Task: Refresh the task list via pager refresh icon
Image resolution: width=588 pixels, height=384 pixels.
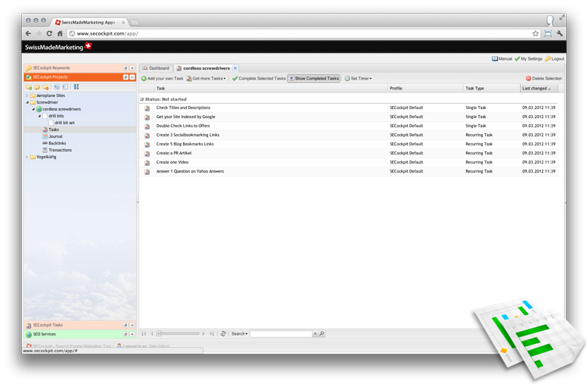Action: 223,333
